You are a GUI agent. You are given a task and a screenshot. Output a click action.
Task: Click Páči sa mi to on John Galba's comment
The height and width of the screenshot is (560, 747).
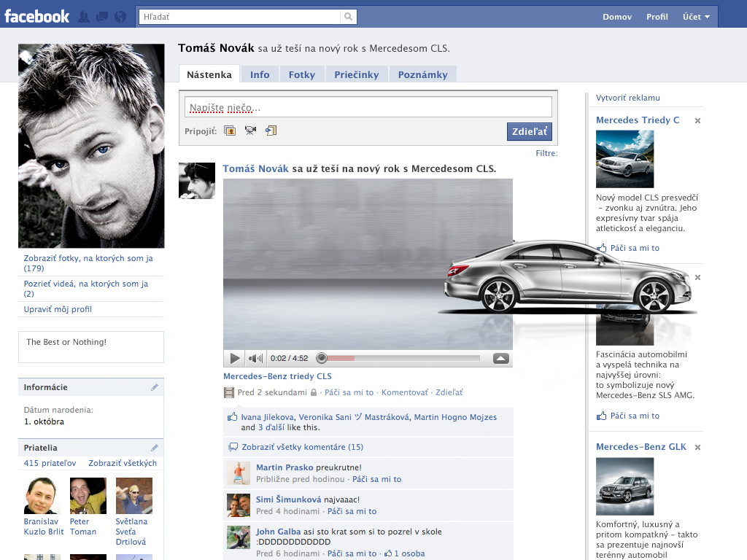click(352, 553)
